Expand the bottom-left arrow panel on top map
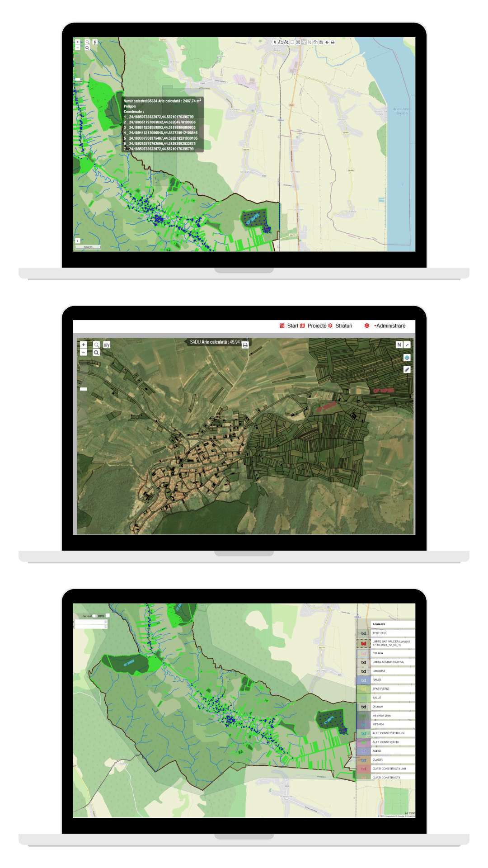 77,241
